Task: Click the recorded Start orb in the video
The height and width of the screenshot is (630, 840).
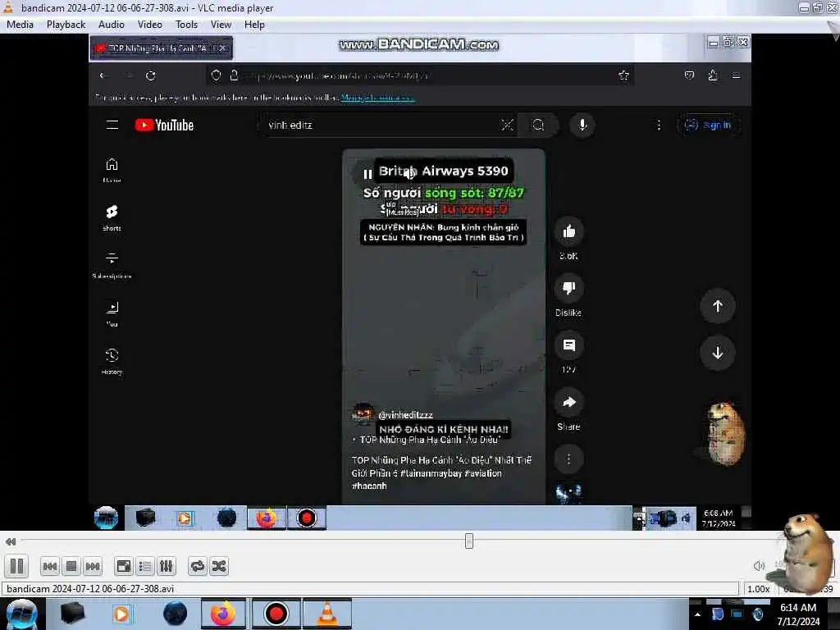Action: [x=106, y=518]
